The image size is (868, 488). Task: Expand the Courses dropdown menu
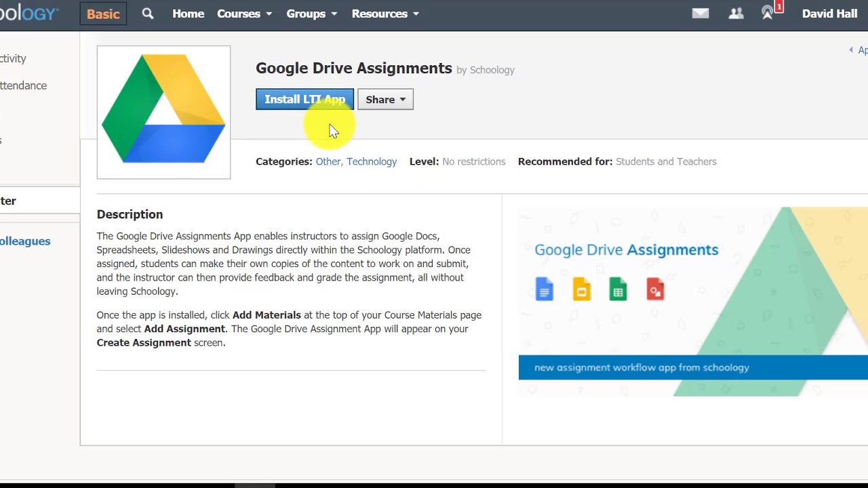point(244,14)
